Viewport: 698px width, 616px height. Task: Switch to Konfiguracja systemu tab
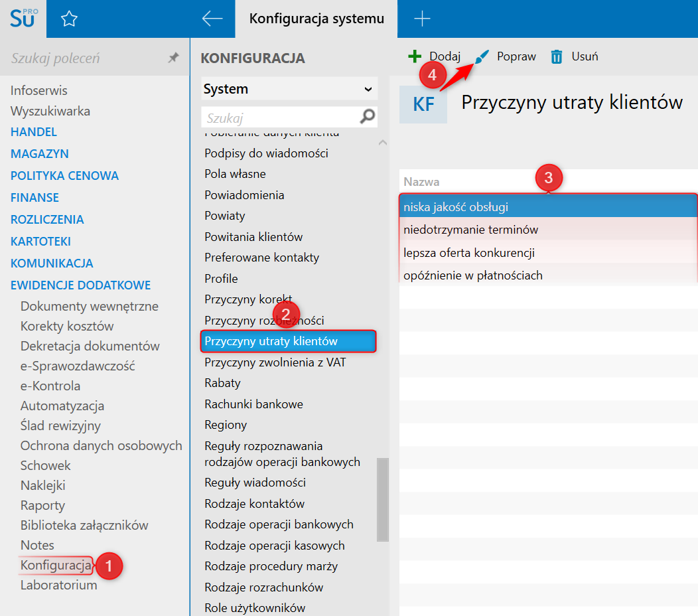[x=316, y=19]
